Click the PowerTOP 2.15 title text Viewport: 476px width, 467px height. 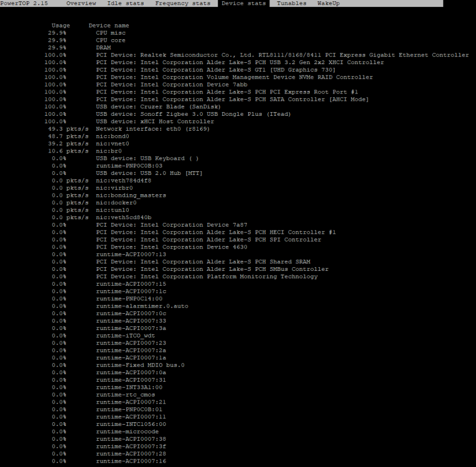point(24,3)
